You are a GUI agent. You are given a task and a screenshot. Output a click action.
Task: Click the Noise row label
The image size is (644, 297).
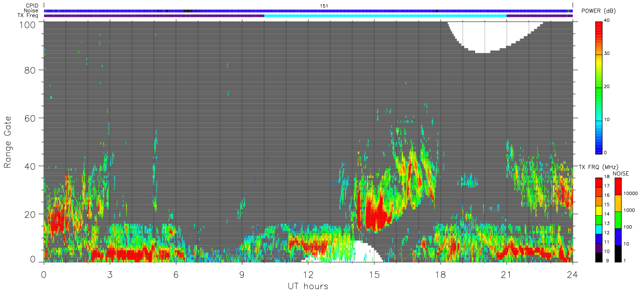coord(31,10)
